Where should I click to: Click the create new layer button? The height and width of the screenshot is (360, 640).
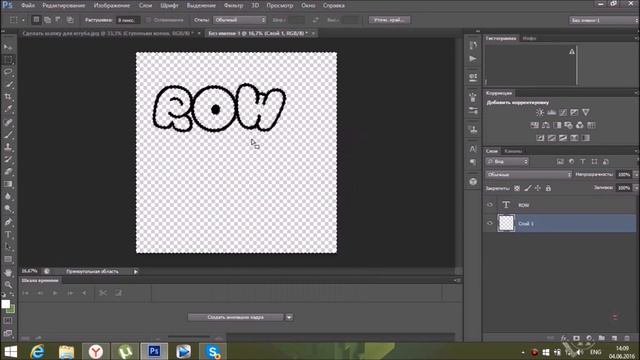point(615,338)
